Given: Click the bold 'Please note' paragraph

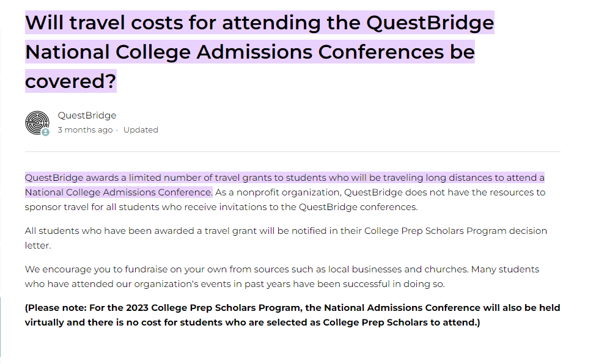Looking at the screenshot, I should click(x=292, y=315).
